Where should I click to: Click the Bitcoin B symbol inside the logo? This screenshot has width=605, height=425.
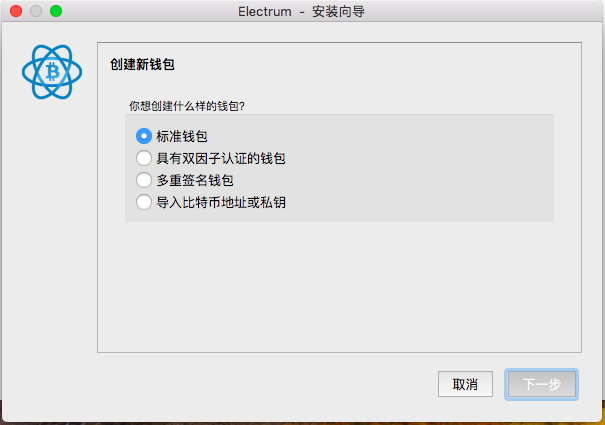pos(52,72)
